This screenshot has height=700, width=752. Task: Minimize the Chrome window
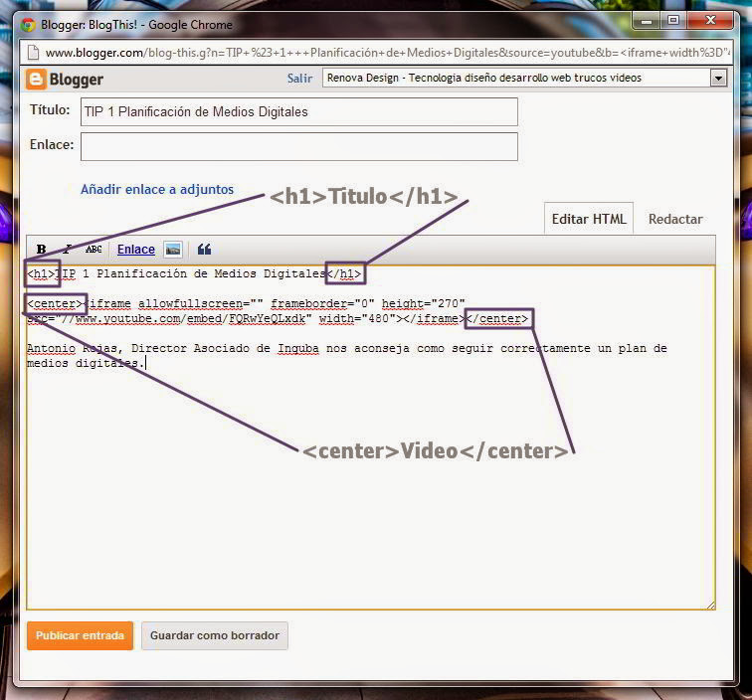pos(646,21)
